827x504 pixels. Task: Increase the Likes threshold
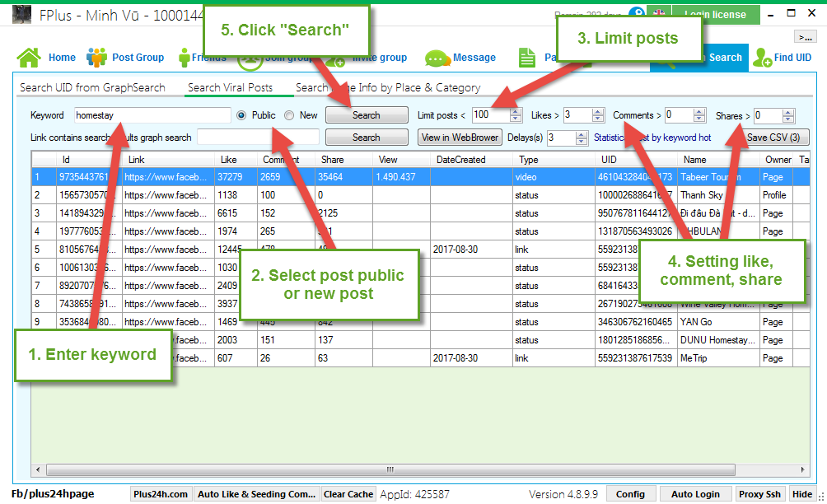pyautogui.click(x=597, y=112)
